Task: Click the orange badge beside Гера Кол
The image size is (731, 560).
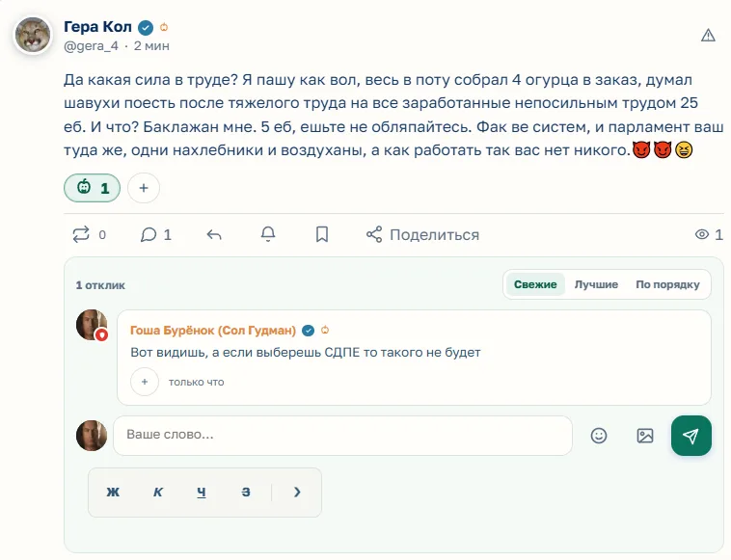Action: (x=164, y=28)
